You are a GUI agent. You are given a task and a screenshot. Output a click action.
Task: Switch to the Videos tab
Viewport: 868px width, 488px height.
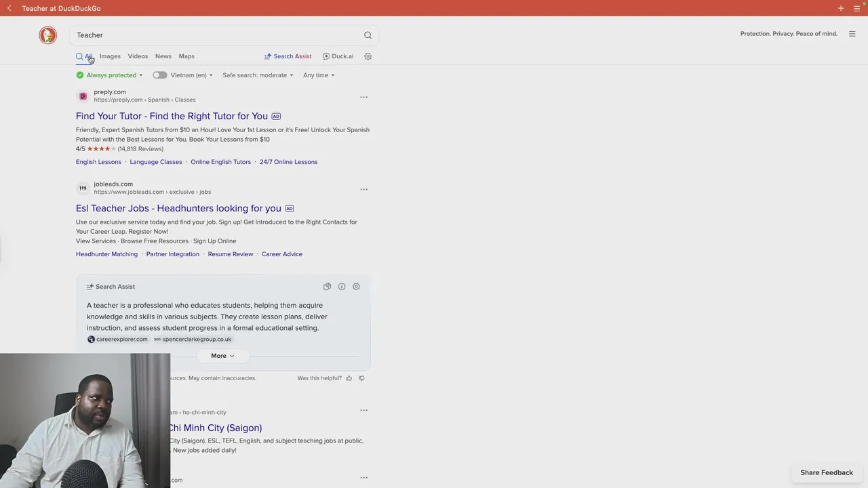point(138,56)
